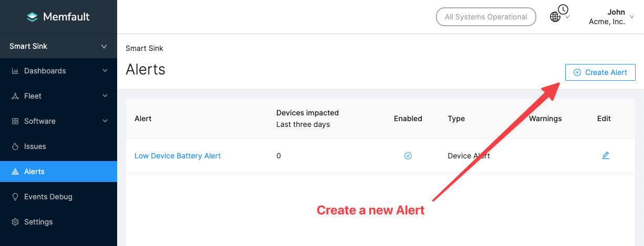The width and height of the screenshot is (644, 246).
Task: Click the Issues flame icon in sidebar
Action: click(15, 146)
